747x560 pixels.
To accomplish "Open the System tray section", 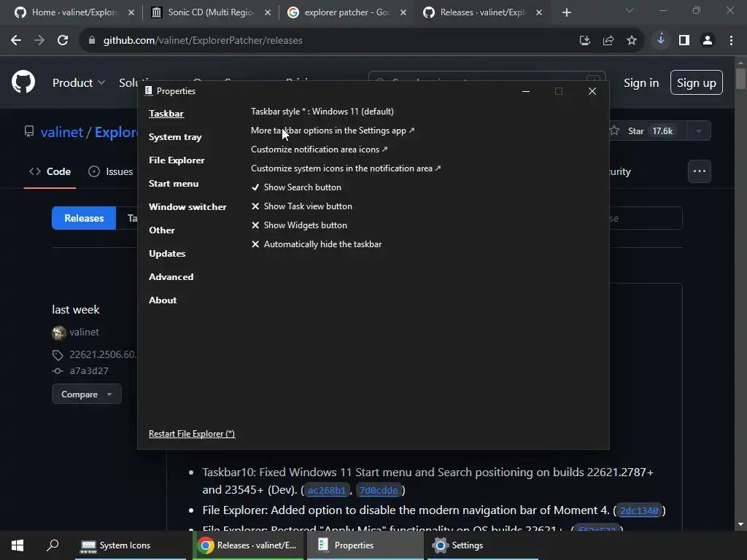I will click(x=175, y=136).
